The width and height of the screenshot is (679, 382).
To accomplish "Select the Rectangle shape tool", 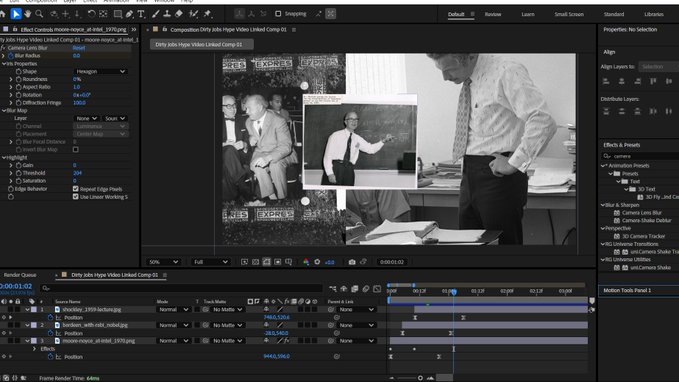I will (117, 14).
